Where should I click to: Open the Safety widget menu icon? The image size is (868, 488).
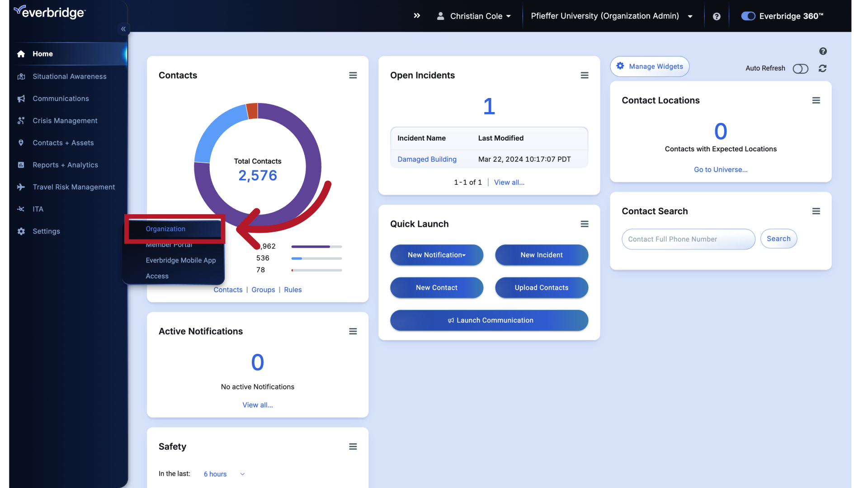[x=353, y=447]
